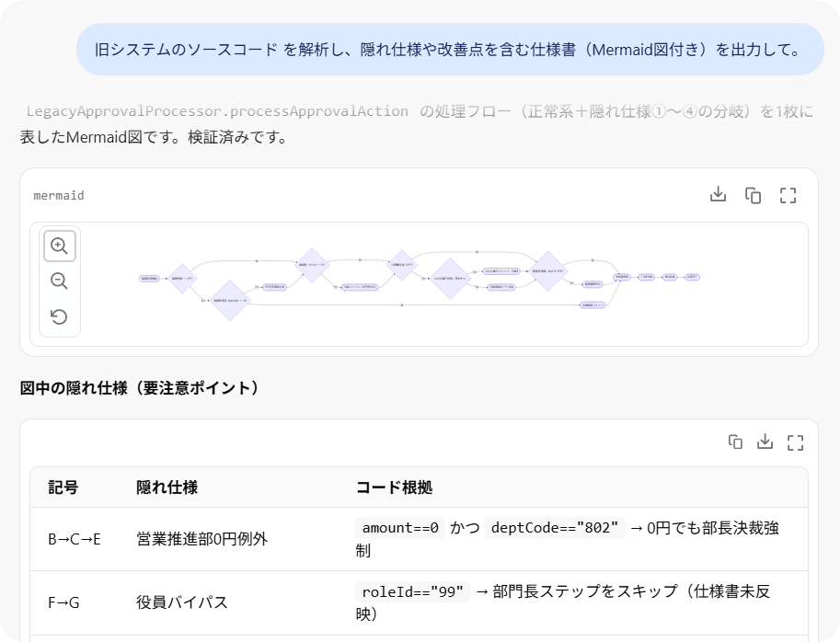Select the 'mermaid' language label
The image size is (840, 642).
pyautogui.click(x=59, y=195)
